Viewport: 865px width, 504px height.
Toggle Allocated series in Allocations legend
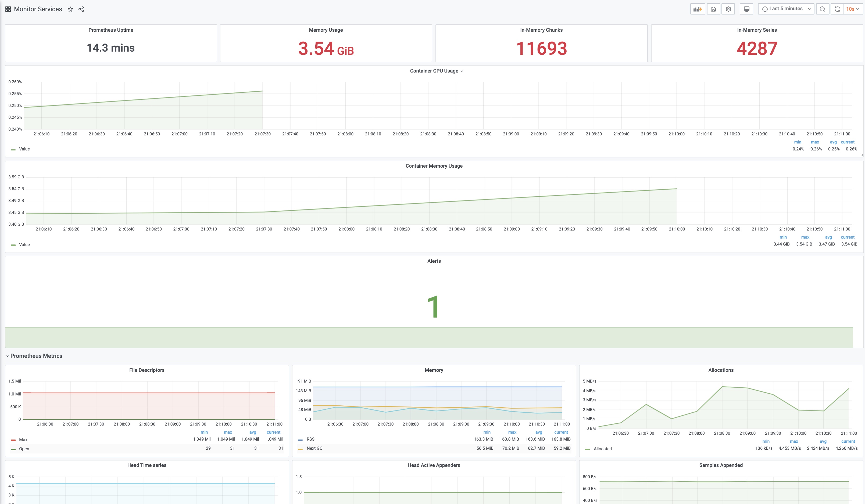click(x=603, y=449)
